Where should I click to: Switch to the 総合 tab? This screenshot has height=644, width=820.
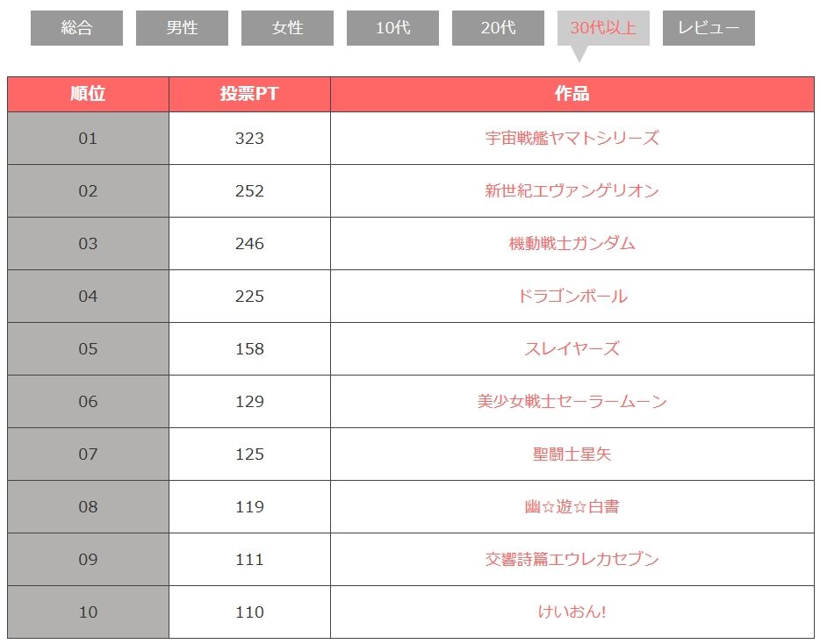point(76,28)
